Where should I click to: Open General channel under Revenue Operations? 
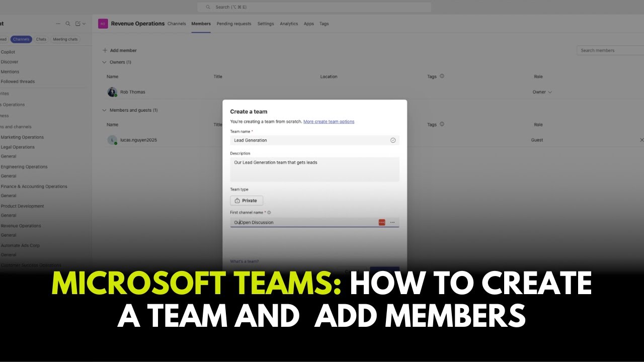9,235
